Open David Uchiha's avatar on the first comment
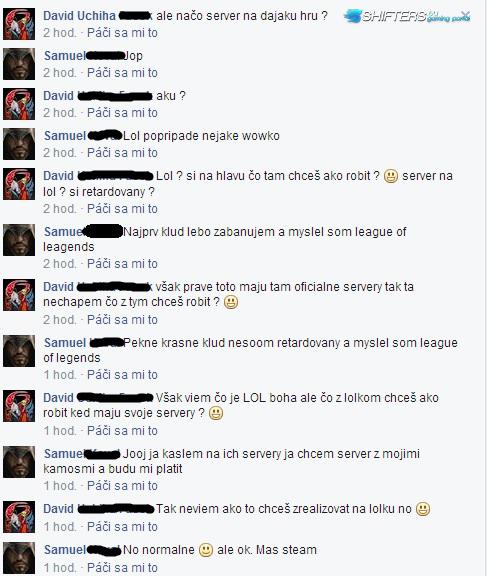 click(x=19, y=24)
